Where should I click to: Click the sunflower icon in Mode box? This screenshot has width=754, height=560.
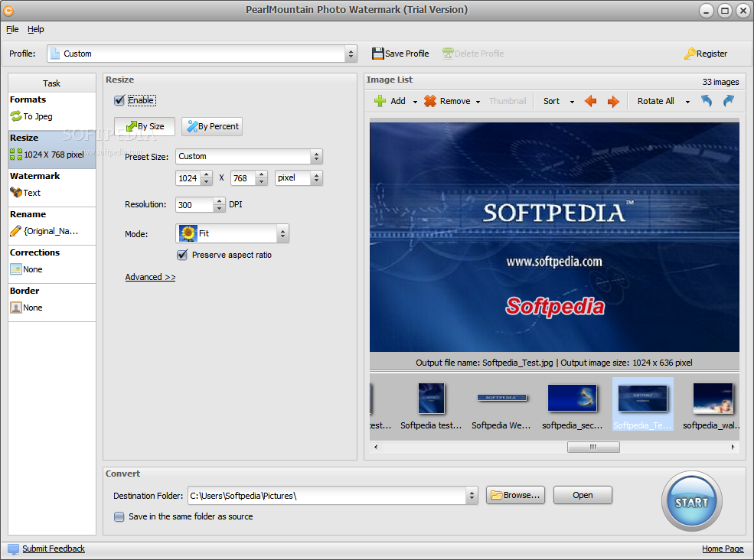[188, 233]
